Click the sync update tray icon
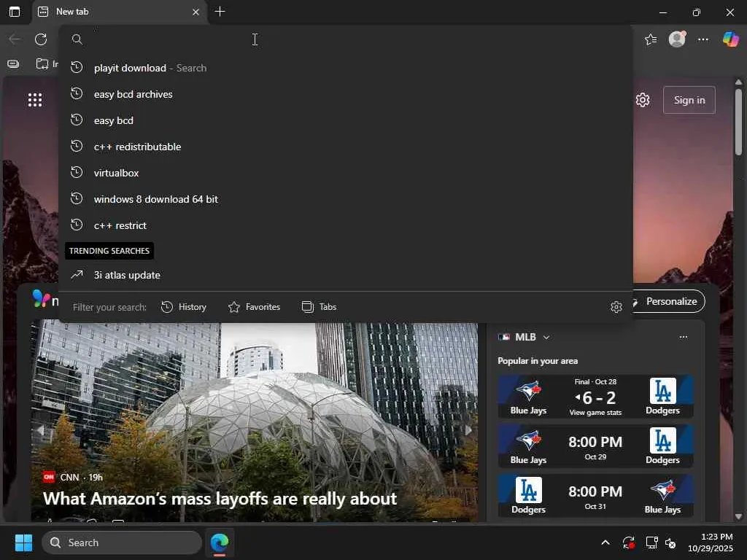The width and height of the screenshot is (747, 560). click(x=628, y=542)
